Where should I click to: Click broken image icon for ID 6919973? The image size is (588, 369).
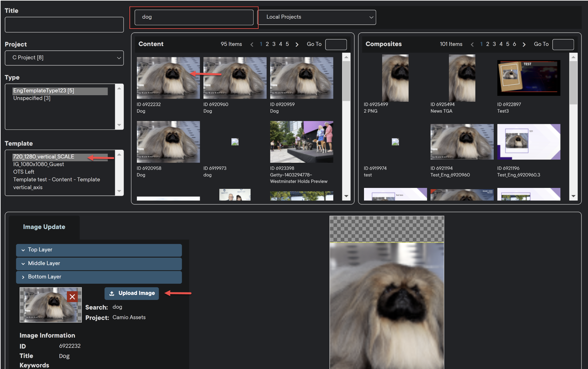click(x=235, y=142)
